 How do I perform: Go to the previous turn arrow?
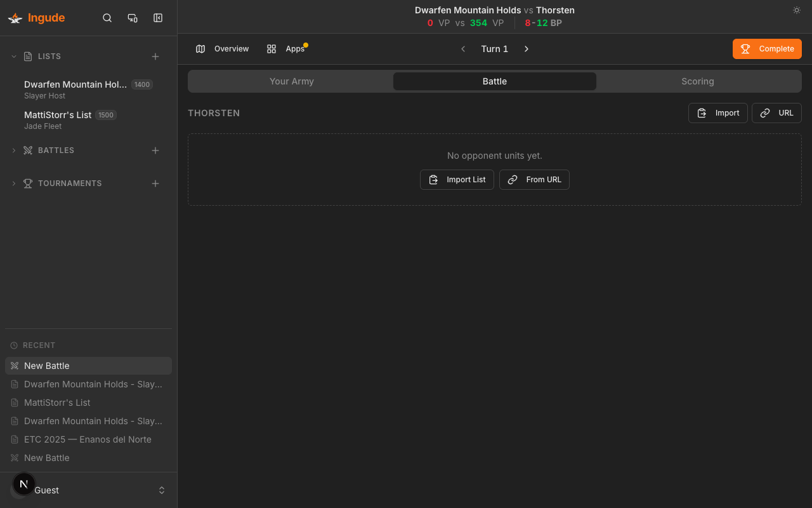463,49
